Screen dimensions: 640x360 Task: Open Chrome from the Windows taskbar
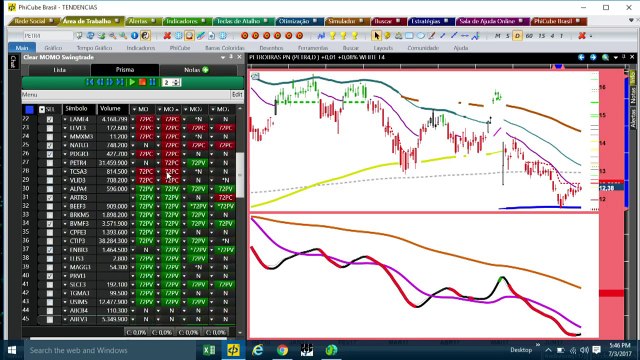(282, 350)
